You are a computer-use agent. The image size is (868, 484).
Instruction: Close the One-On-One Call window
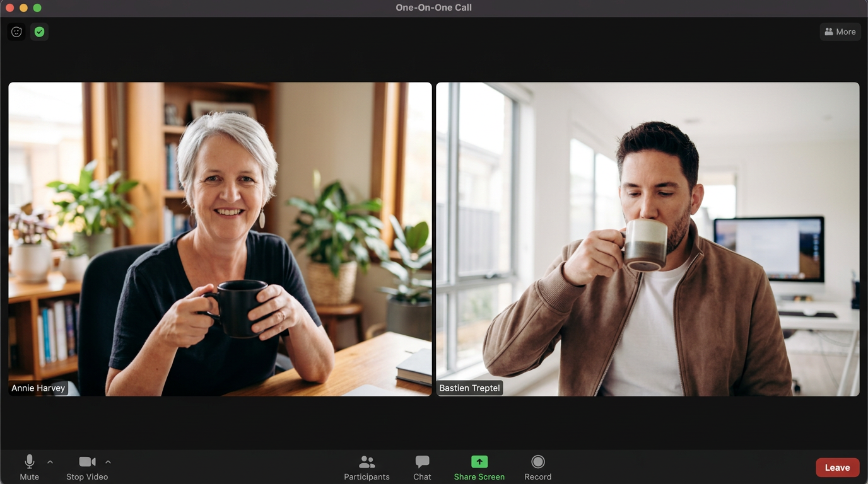(9, 8)
